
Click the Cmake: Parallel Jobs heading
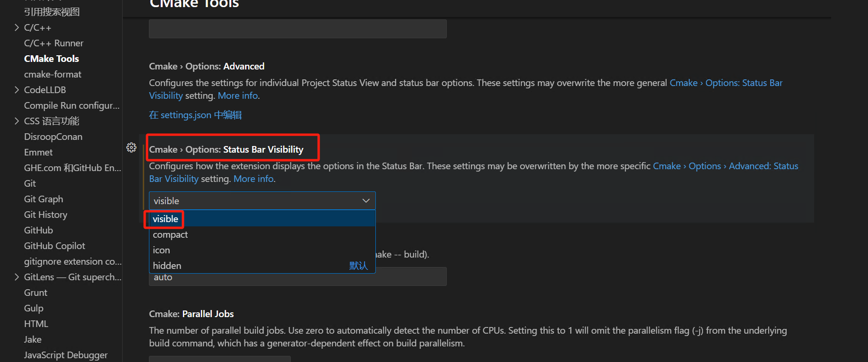coord(191,314)
